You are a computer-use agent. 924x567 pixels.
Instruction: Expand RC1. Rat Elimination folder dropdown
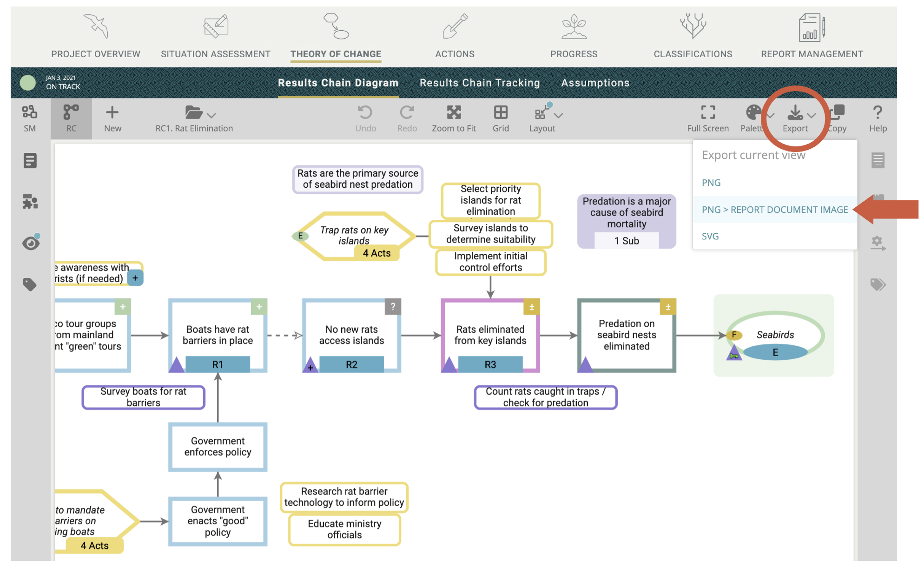coord(211,115)
